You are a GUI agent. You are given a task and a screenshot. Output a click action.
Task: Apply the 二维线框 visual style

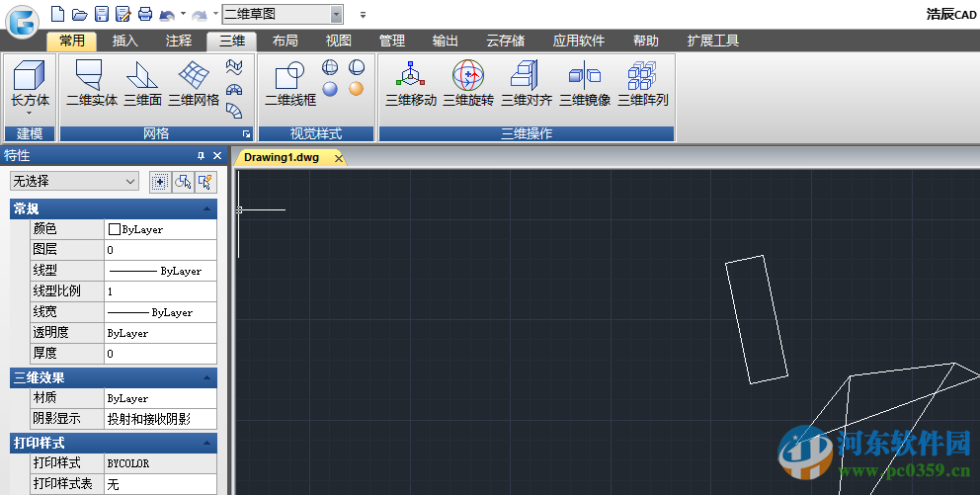click(x=290, y=83)
